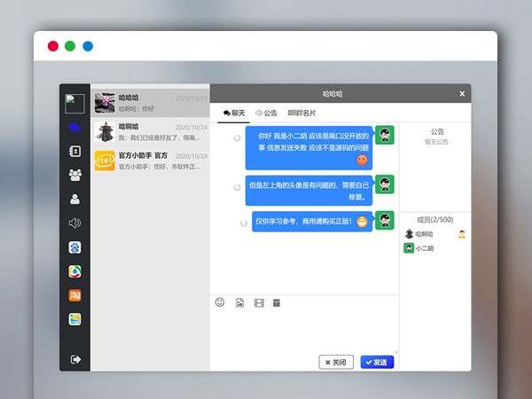The image size is (532, 399).
Task: Select the 官方小助手 conversation
Action: [150, 160]
